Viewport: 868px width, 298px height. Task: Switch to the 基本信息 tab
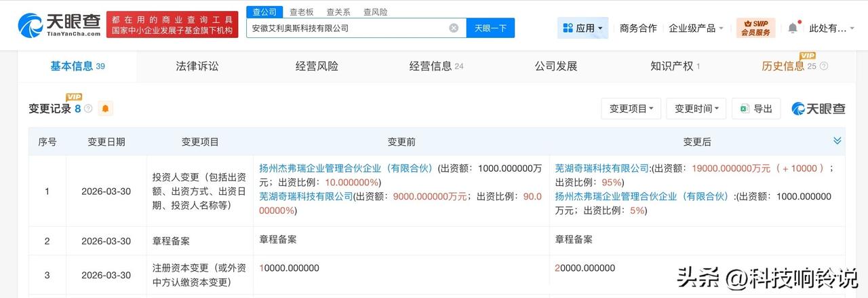(77, 66)
